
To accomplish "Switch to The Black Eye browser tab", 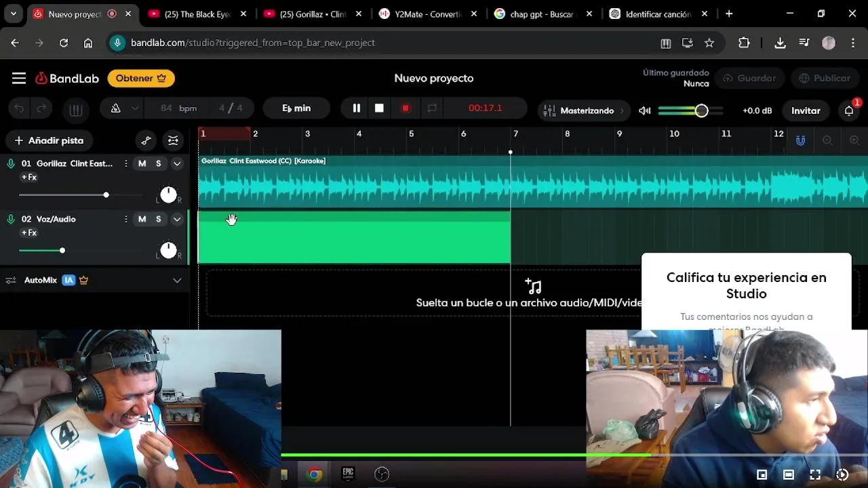I will [x=197, y=14].
